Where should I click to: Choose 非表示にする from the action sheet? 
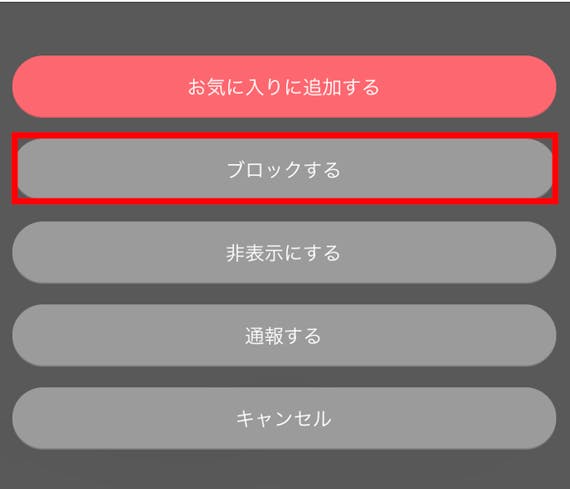tap(284, 252)
